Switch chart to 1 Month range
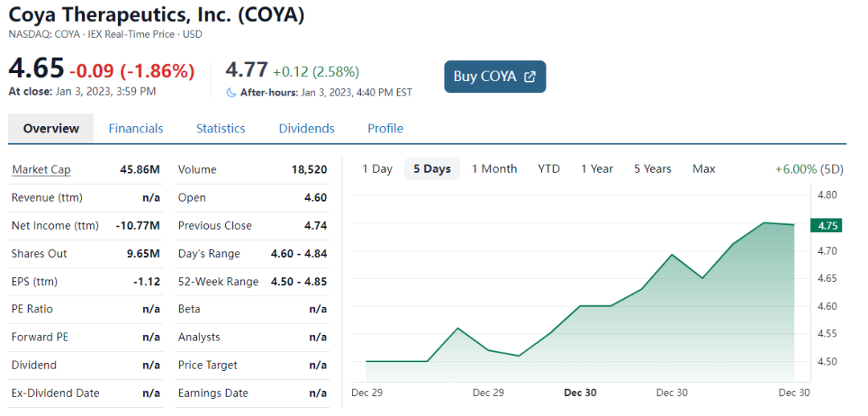868x416 pixels. click(x=494, y=169)
